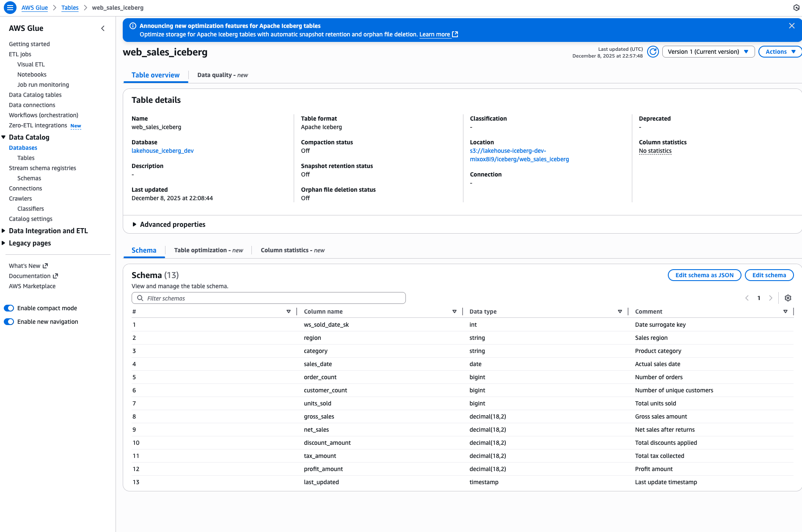Viewport: 802px width, 532px height.
Task: Open the hamburger navigation menu icon
Action: click(10, 8)
